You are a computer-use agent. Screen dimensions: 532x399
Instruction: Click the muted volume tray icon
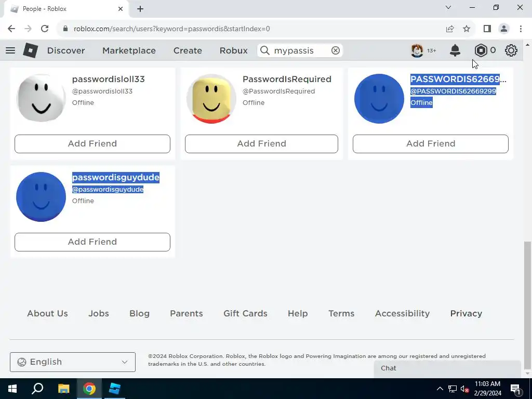pyautogui.click(x=465, y=389)
